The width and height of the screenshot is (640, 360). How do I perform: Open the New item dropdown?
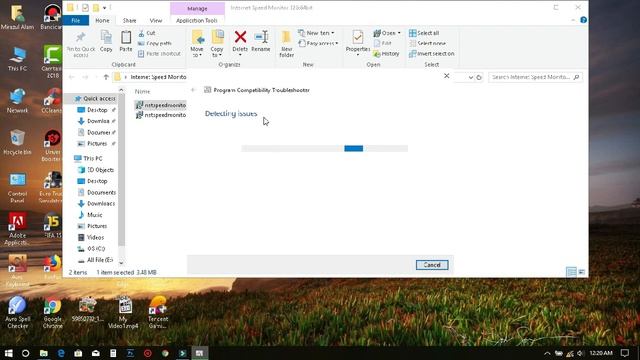click(x=316, y=33)
